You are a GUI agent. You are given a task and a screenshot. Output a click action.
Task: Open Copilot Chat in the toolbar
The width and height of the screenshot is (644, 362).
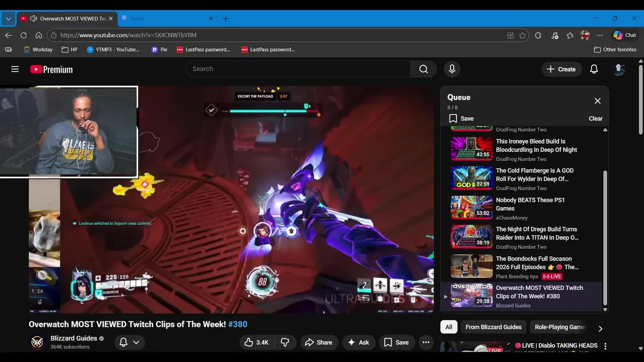[x=624, y=35]
